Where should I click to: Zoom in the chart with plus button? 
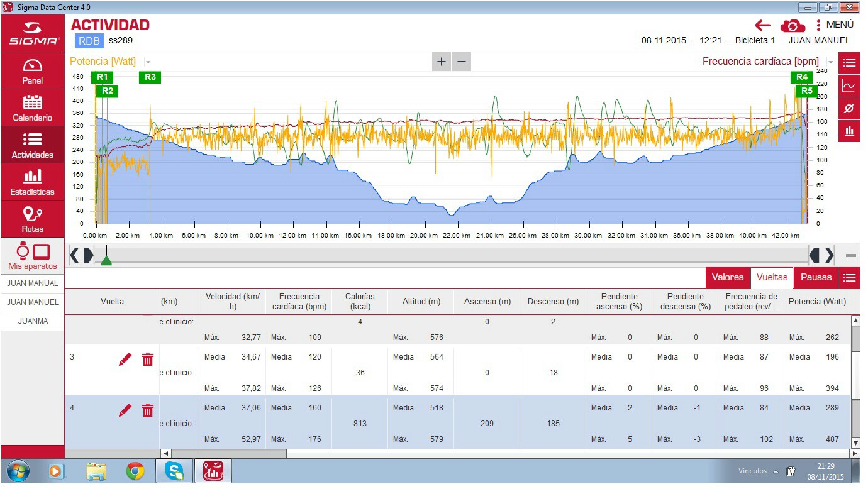(x=442, y=62)
